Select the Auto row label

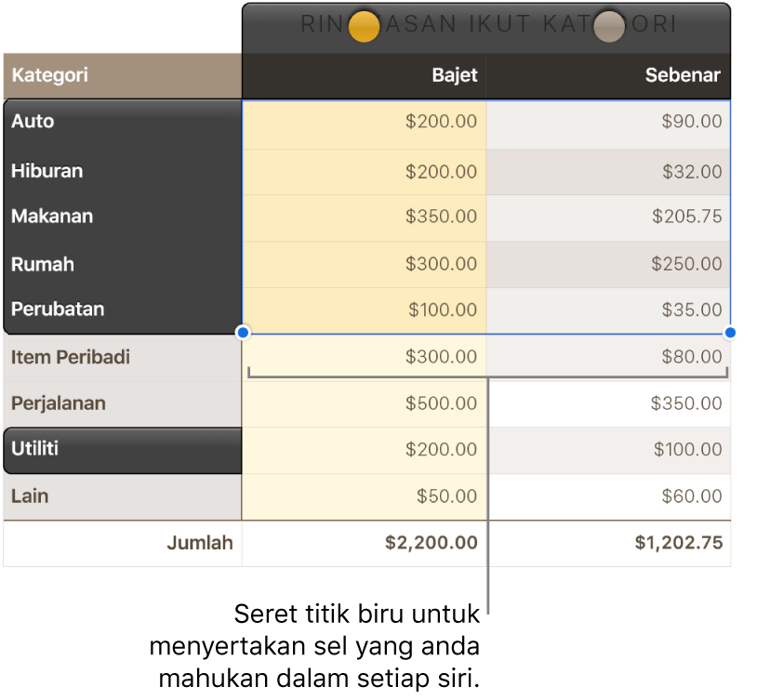coord(122,122)
